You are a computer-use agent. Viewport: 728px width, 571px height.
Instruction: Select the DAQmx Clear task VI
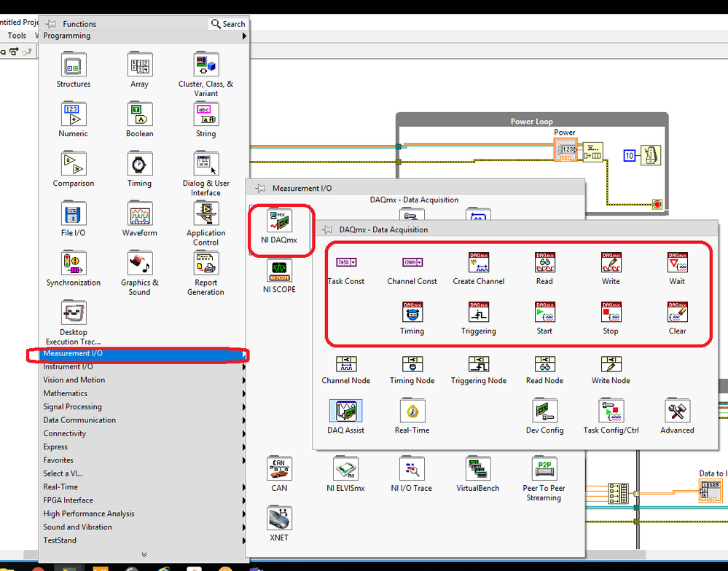[x=678, y=312]
